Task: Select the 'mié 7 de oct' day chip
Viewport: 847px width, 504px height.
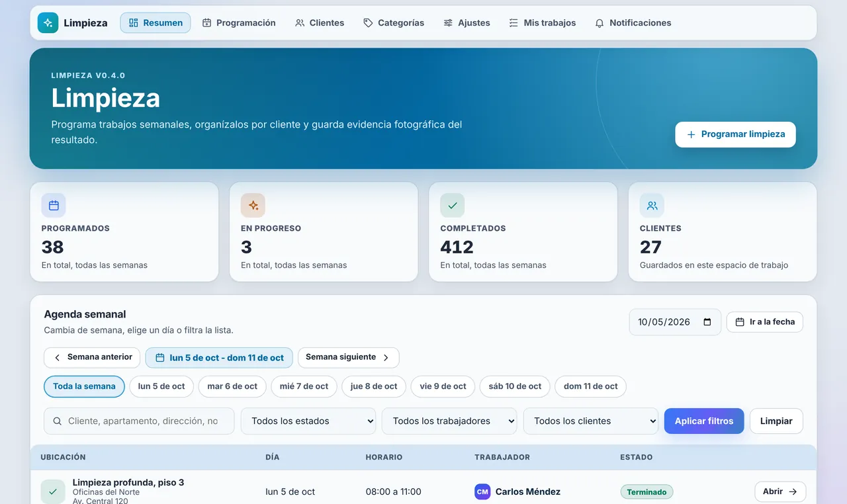Action: tap(304, 386)
